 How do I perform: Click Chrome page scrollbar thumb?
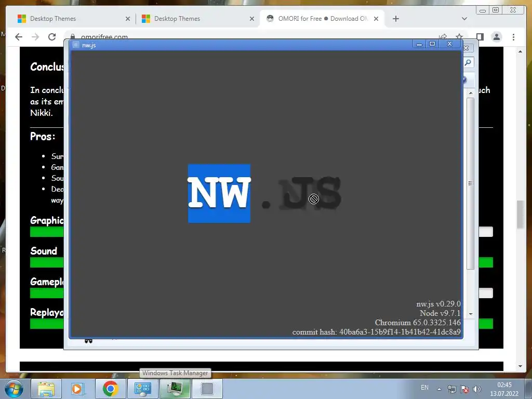pos(521,215)
